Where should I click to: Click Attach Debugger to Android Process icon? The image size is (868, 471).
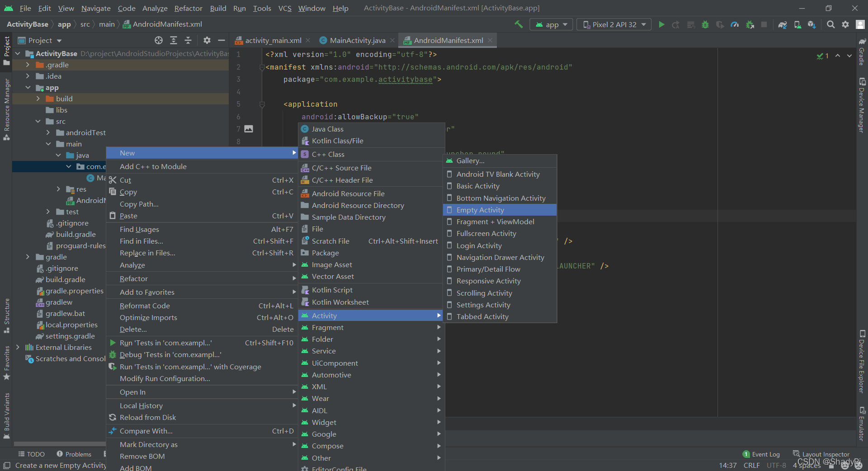click(x=750, y=24)
